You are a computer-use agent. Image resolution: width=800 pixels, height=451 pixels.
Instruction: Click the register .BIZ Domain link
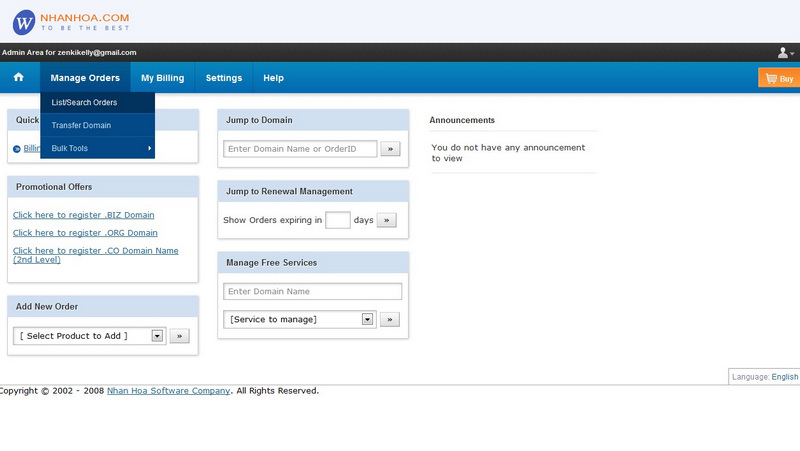pyautogui.click(x=83, y=215)
